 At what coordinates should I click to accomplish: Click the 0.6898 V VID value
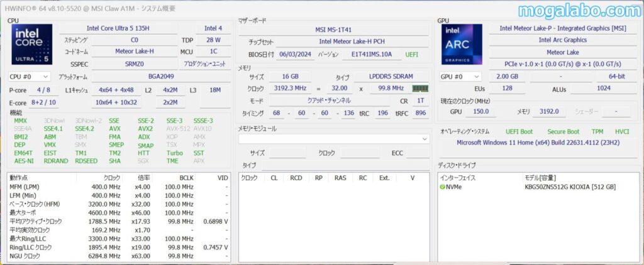(216, 222)
